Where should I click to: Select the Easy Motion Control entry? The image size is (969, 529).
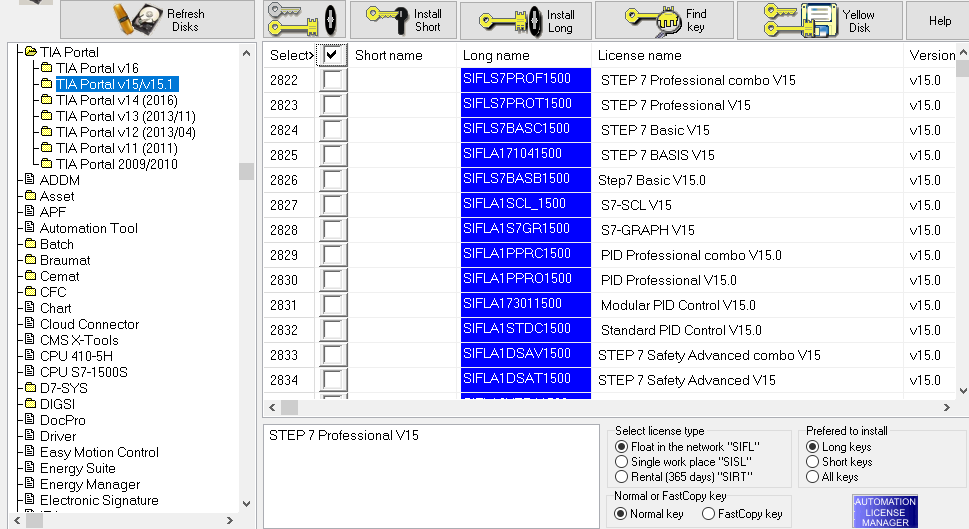tap(99, 452)
